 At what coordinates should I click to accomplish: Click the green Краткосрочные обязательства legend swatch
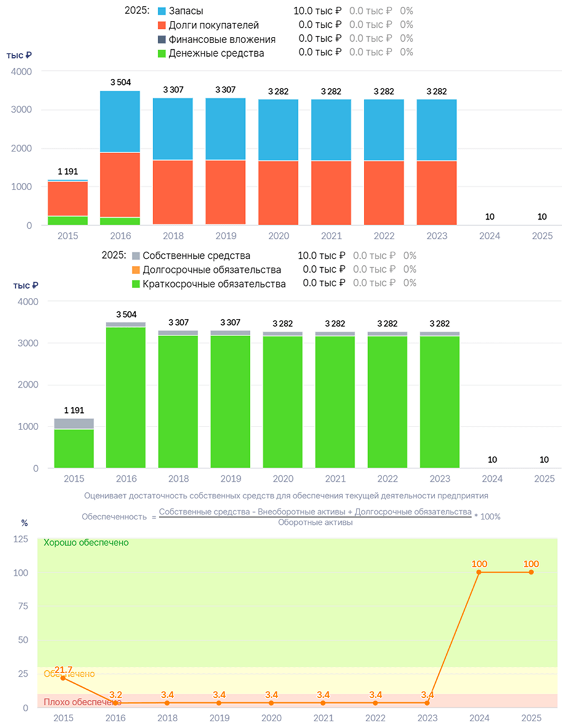(x=136, y=284)
